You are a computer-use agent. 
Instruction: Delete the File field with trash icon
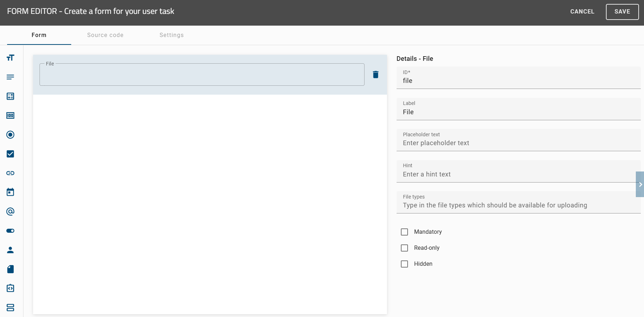tap(376, 74)
